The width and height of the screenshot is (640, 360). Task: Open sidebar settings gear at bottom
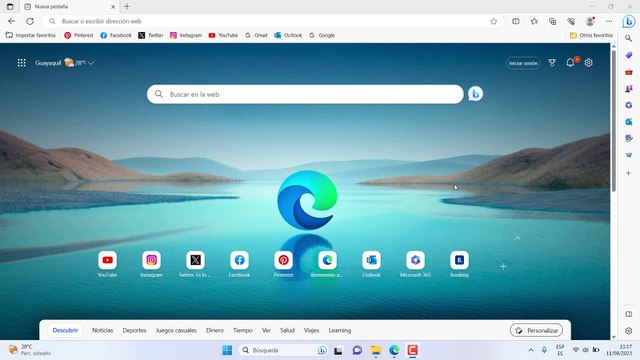click(629, 331)
